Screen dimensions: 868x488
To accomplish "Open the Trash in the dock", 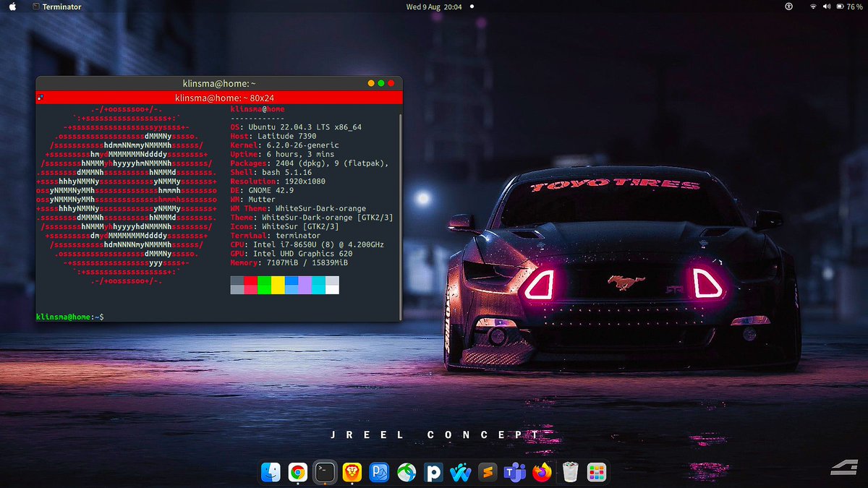I will pos(570,473).
